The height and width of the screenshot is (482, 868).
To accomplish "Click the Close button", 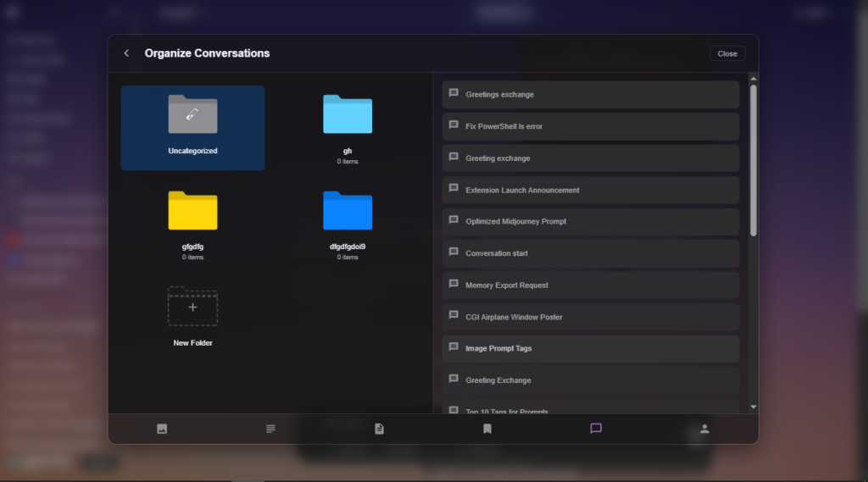I will tap(727, 53).
